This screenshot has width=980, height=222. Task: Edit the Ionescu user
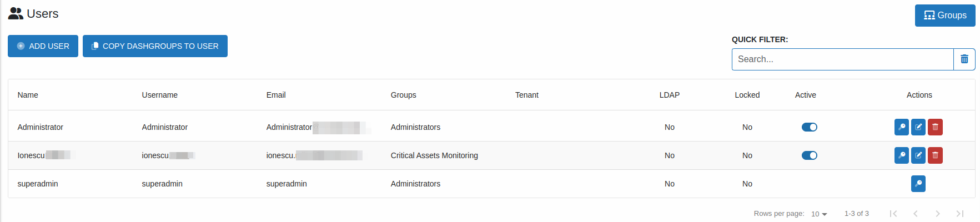[918, 155]
